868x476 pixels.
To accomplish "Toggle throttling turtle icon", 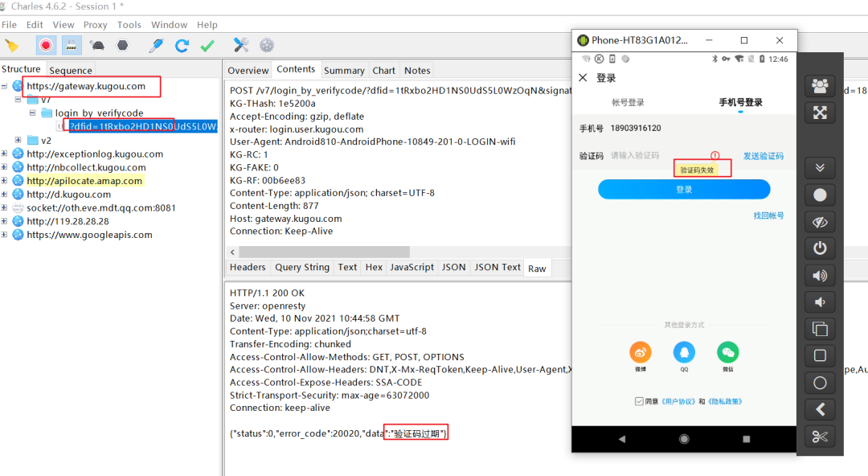I will click(97, 46).
